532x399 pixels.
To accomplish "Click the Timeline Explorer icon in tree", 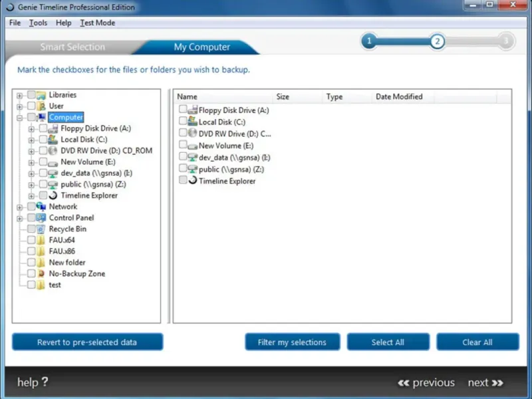I will [53, 196].
